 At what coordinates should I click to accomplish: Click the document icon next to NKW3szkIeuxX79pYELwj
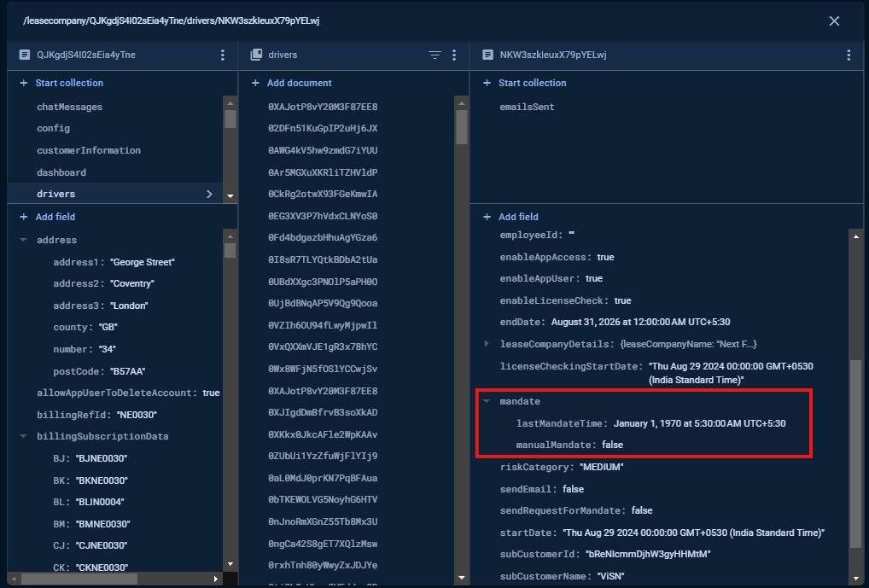pyautogui.click(x=487, y=55)
